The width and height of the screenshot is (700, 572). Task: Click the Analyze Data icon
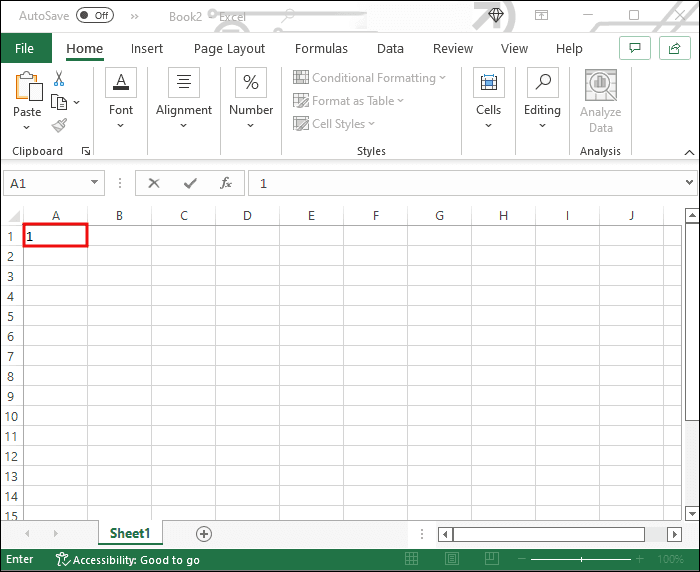click(601, 85)
